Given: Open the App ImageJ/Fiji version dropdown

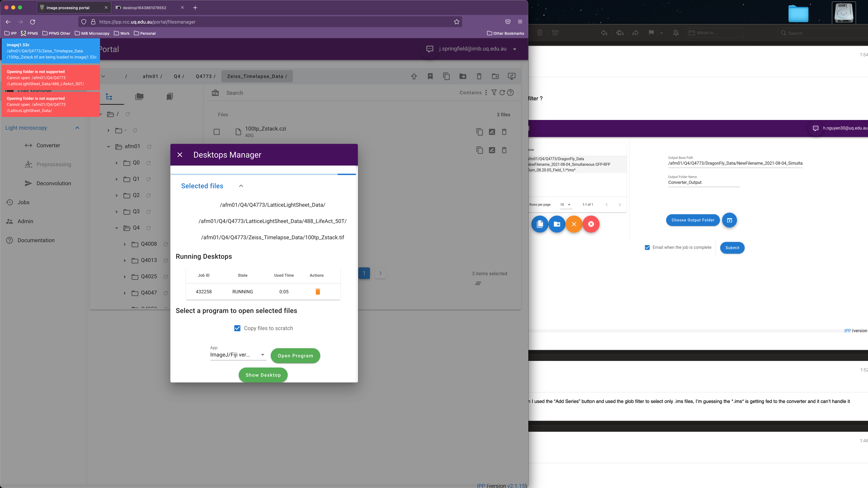Looking at the screenshot, I should pos(238,355).
